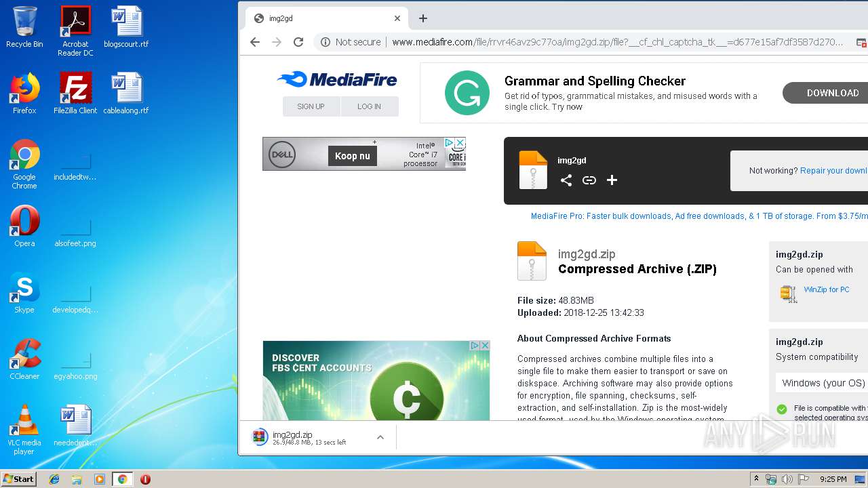Launch Firefox from the desktop
Viewport: 868px width, 488px height.
(x=24, y=94)
